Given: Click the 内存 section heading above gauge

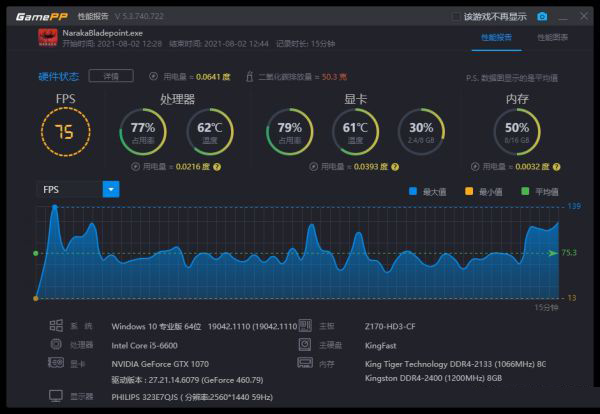Looking at the screenshot, I should 517,99.
